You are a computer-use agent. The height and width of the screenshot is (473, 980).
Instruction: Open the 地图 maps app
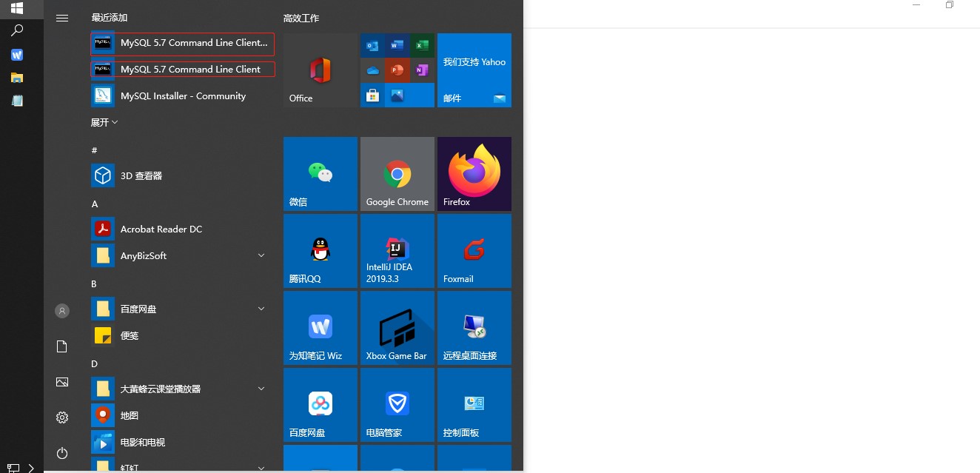[x=182, y=416]
